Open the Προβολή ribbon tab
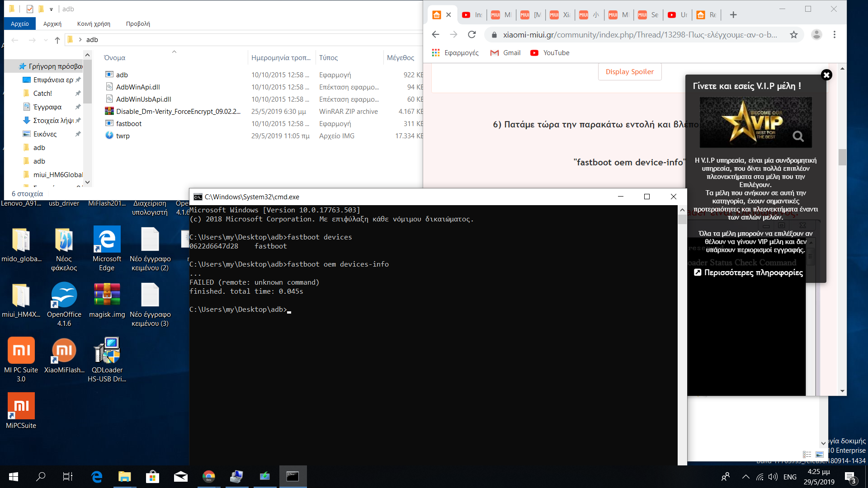868x488 pixels. pyautogui.click(x=138, y=23)
